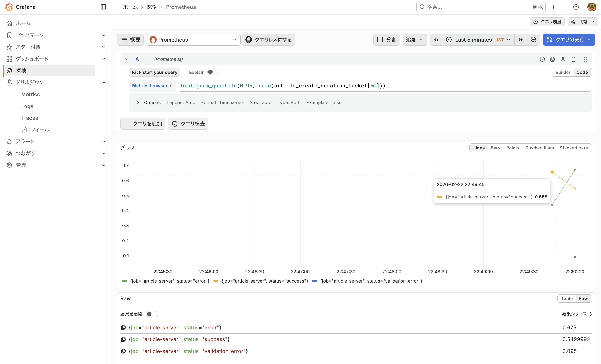Click the delete query trash icon
The image size is (601, 364).
573,59
